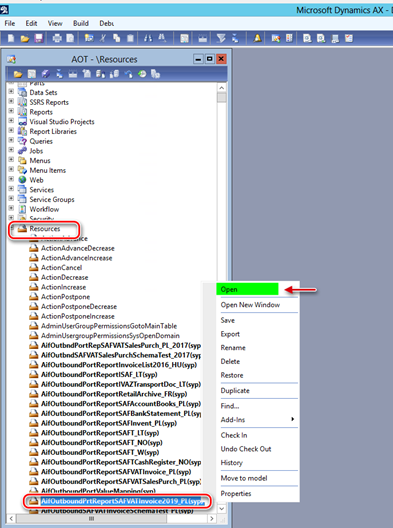This screenshot has width=393, height=528.
Task: Click the first binoculars Find icon
Action: click(148, 38)
